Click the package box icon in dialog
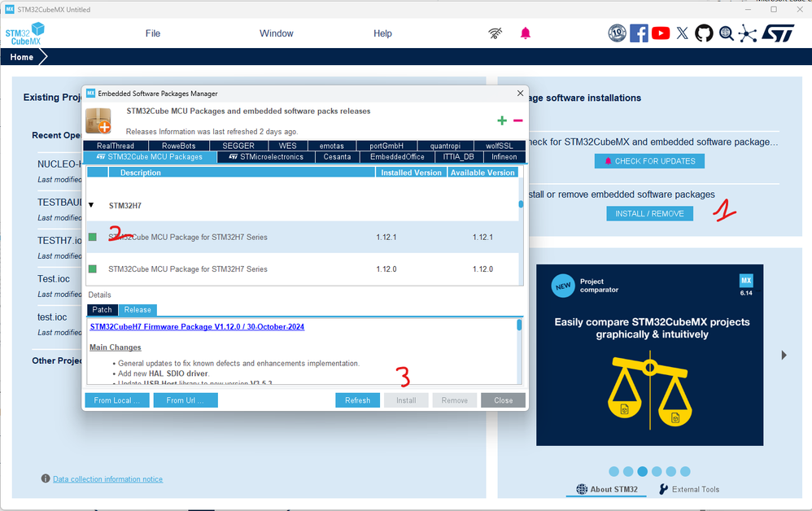812x511 pixels. click(x=98, y=120)
